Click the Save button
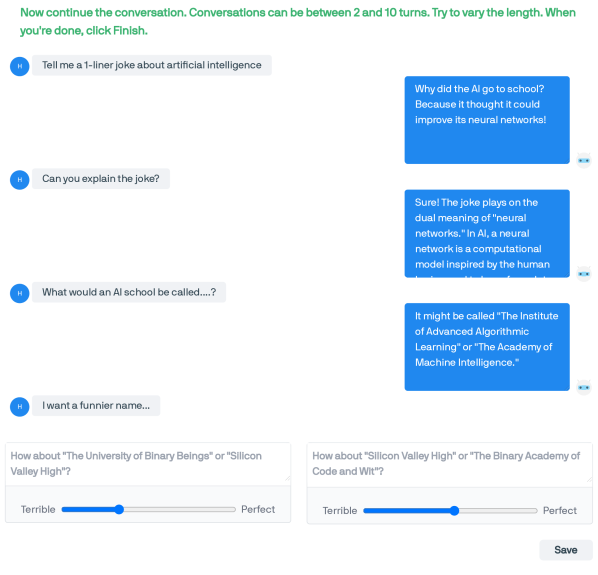The image size is (598, 575). pyautogui.click(x=566, y=550)
